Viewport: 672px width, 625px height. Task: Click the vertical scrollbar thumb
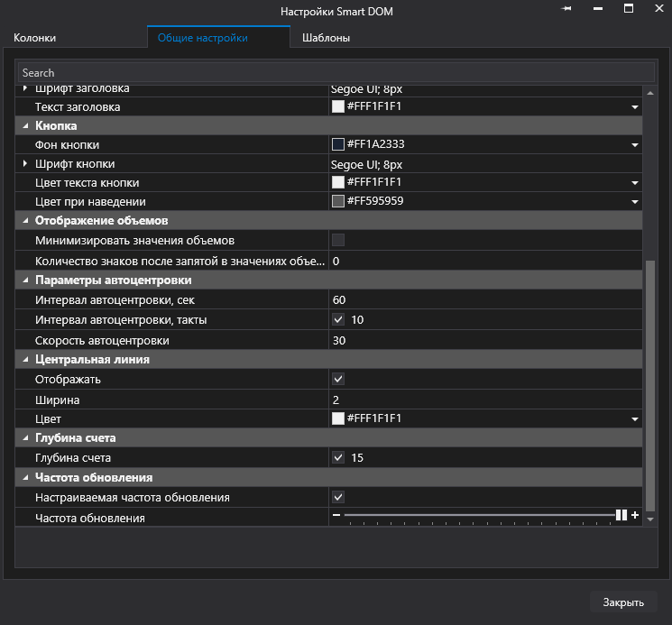(x=650, y=385)
